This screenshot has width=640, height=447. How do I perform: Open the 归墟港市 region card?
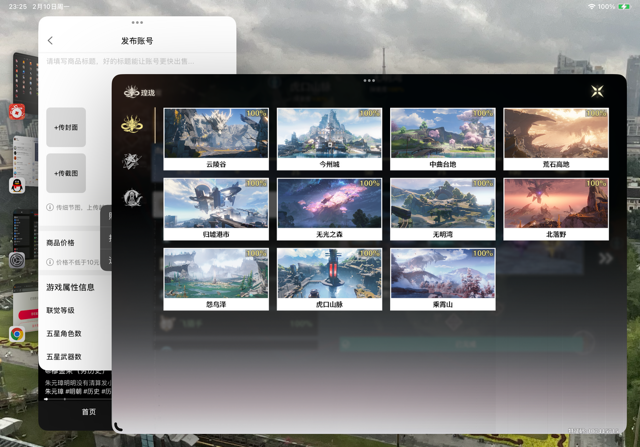pos(216,209)
